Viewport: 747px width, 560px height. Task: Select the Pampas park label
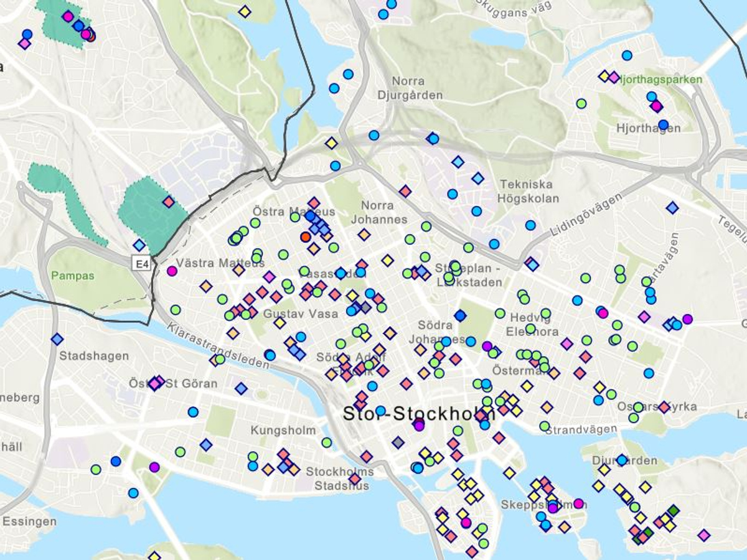click(x=73, y=275)
